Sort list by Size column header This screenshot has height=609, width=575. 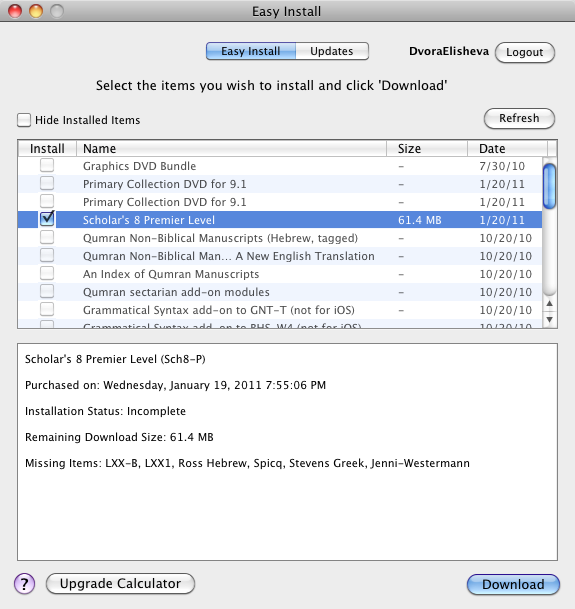tap(427, 148)
